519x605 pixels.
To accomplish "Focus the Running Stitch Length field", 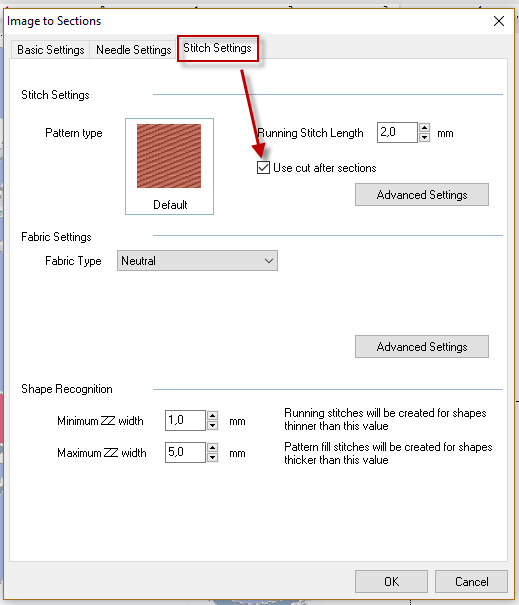I will point(397,132).
